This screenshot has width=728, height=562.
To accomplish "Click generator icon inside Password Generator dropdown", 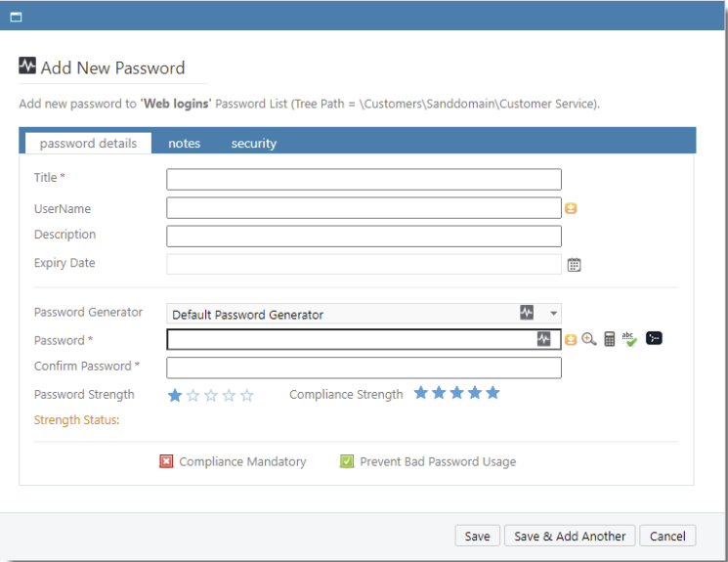I will pos(527,312).
